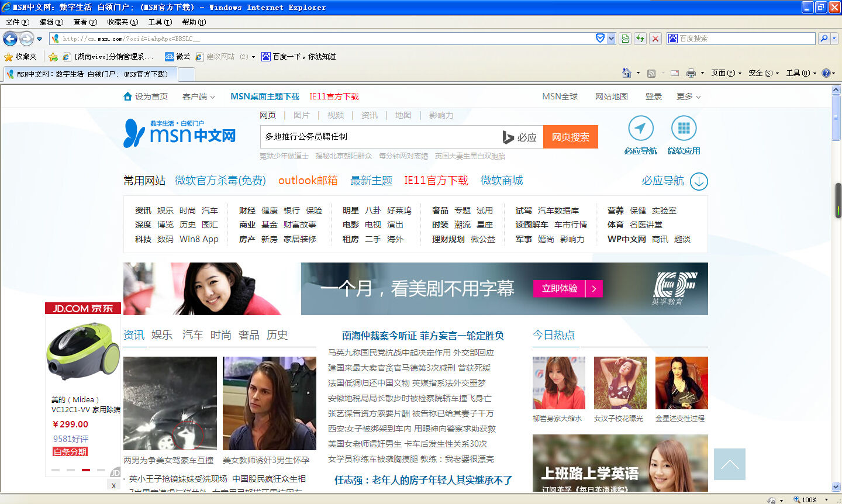The image size is (842, 504).
Task: Click the RSS feeds icon
Action: pyautogui.click(x=651, y=73)
